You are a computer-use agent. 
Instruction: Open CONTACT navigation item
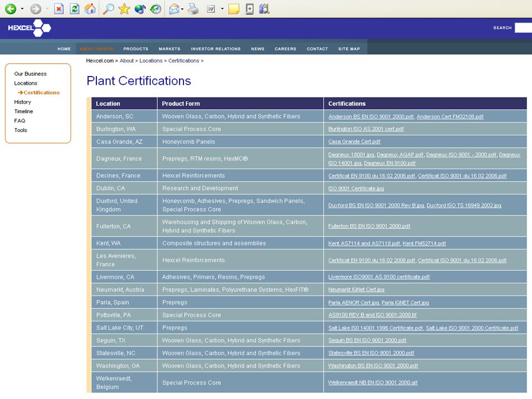tap(317, 49)
